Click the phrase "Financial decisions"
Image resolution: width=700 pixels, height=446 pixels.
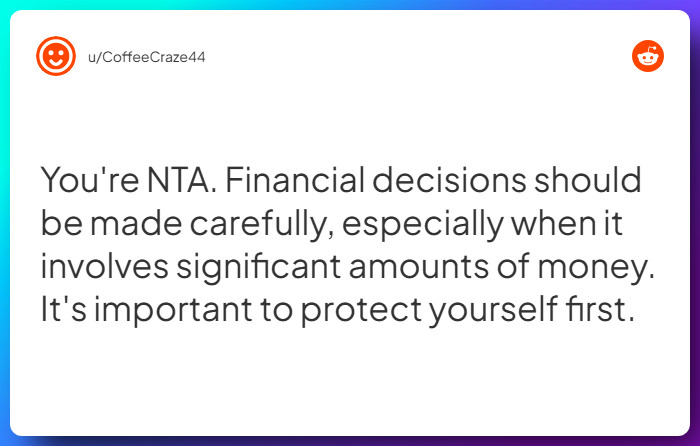[359, 182]
